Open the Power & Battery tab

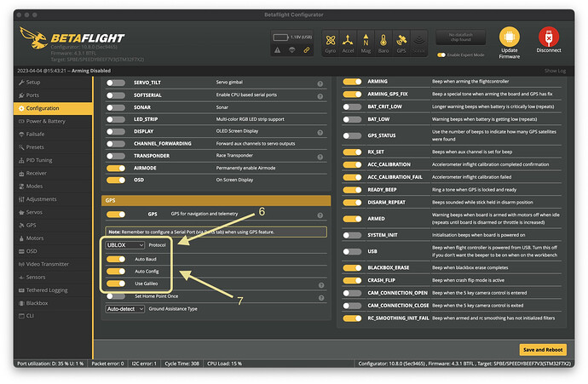pyautogui.click(x=53, y=122)
